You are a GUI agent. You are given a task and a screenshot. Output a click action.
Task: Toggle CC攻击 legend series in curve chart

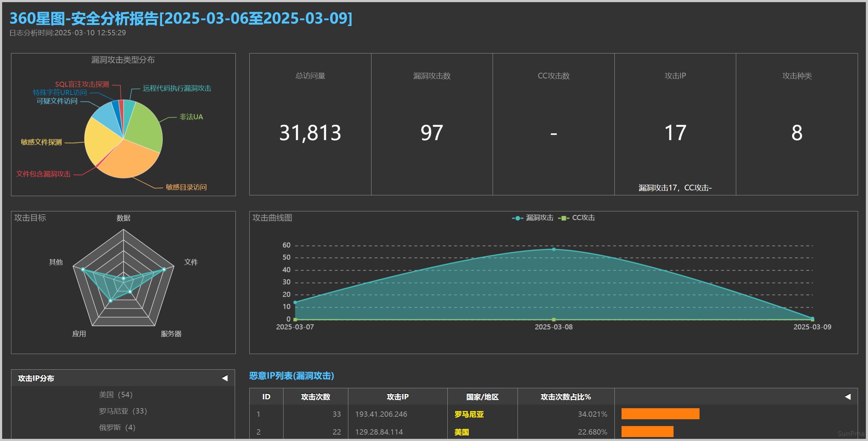click(576, 218)
